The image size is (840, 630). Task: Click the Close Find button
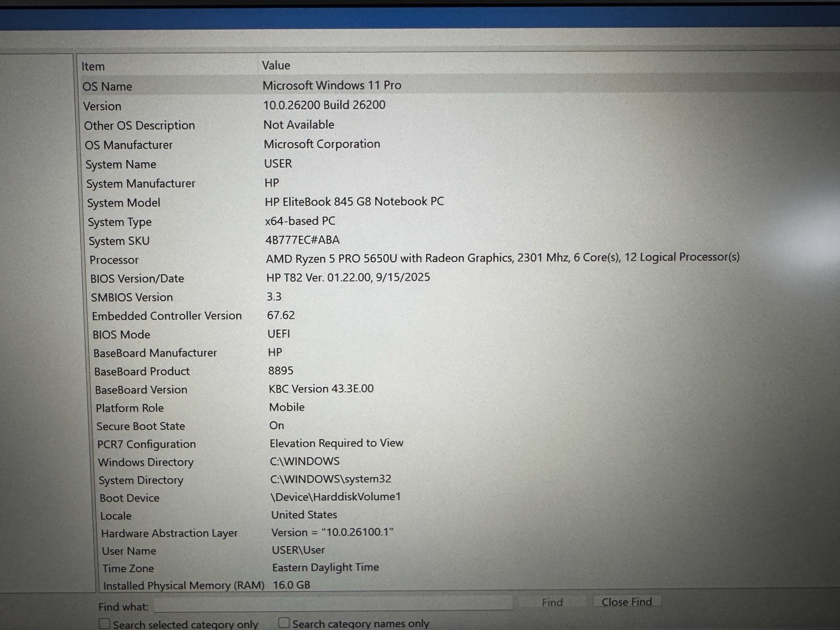(626, 602)
